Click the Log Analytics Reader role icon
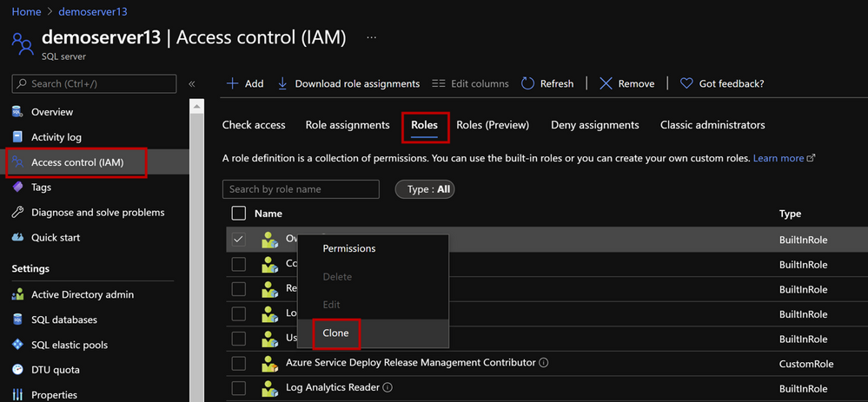The height and width of the screenshot is (402, 868). coord(269,388)
